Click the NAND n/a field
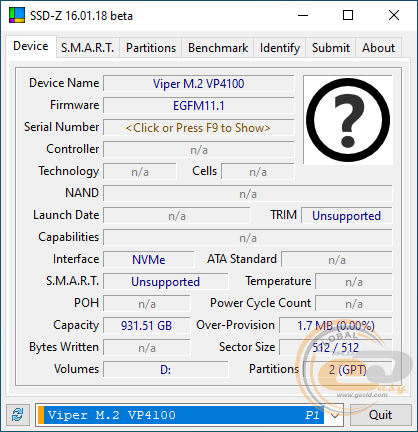418x432 pixels. click(x=248, y=194)
